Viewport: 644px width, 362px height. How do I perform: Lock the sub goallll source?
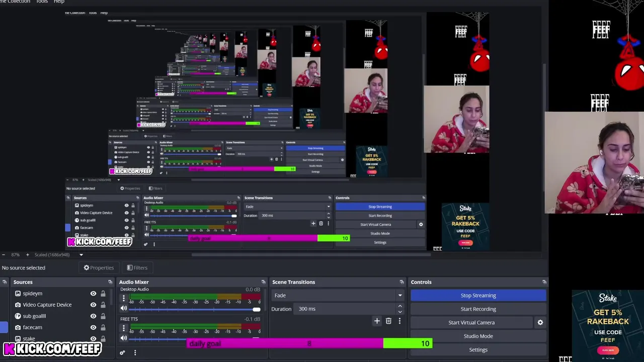pos(103,316)
